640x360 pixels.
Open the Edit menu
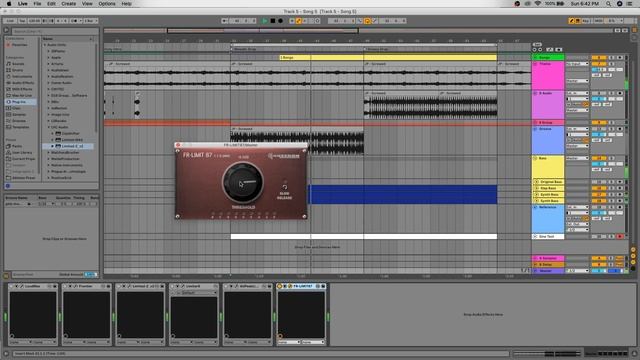pyautogui.click(x=51, y=4)
